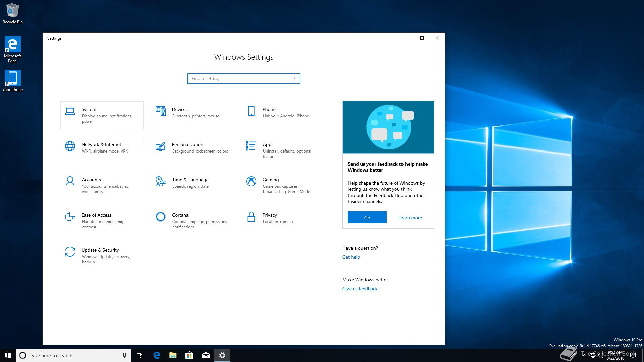Open the Privacy lock icon
644x362 pixels.
click(251, 217)
